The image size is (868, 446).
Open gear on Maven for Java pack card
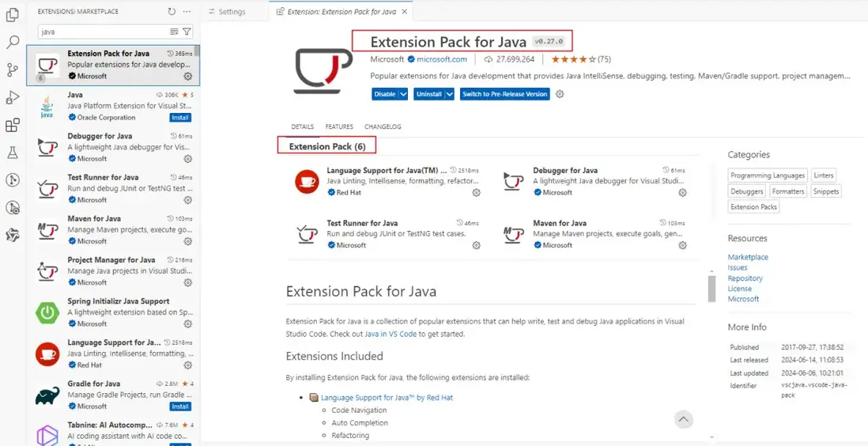pyautogui.click(x=682, y=245)
